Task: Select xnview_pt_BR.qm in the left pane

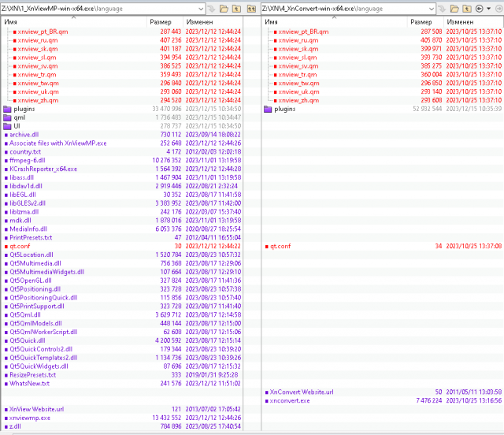Action: pyautogui.click(x=122, y=32)
